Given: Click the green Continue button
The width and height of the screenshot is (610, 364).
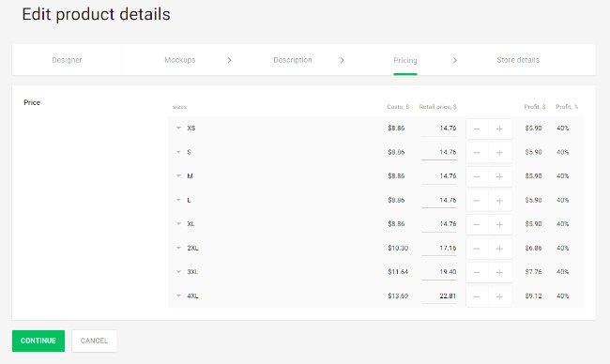Looking at the screenshot, I should click(38, 341).
